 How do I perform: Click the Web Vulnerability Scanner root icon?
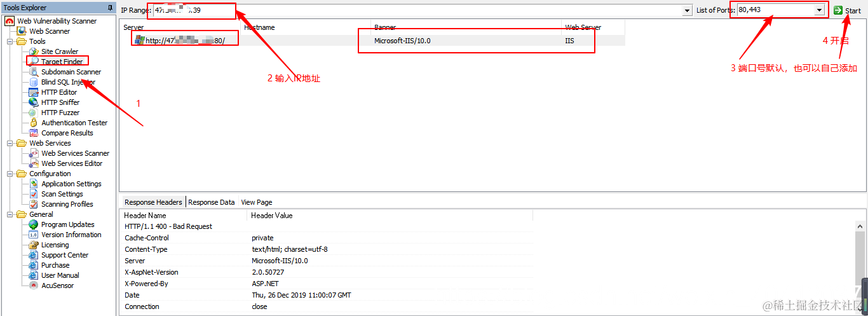click(10, 21)
